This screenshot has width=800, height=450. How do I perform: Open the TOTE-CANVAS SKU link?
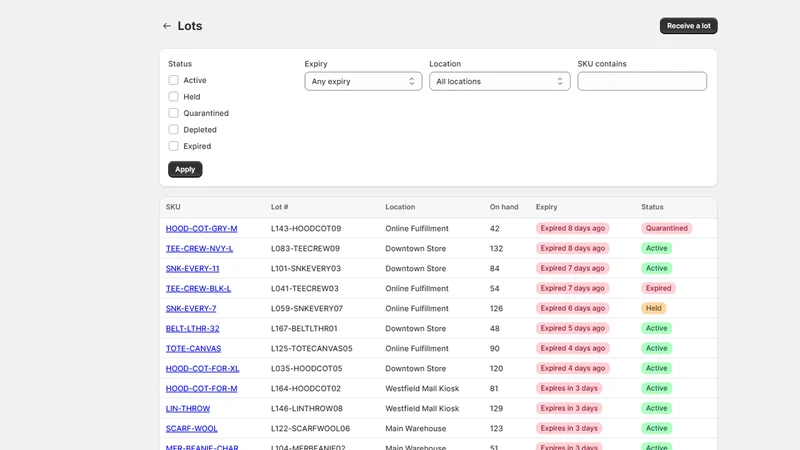click(x=193, y=348)
